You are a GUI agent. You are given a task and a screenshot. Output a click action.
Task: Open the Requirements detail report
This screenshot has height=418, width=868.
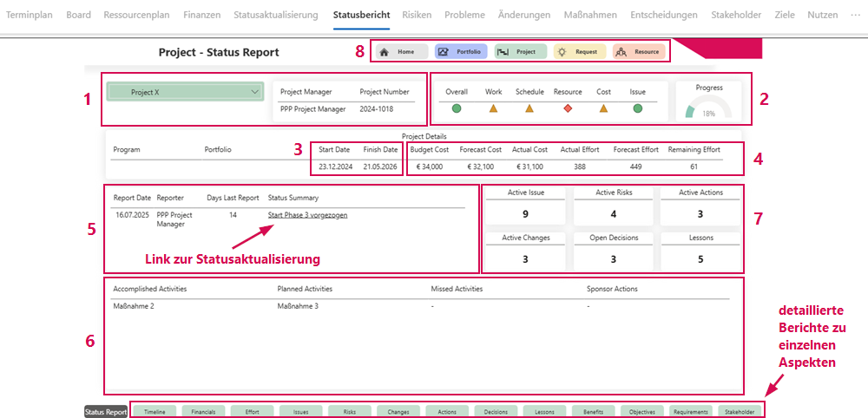(x=691, y=412)
